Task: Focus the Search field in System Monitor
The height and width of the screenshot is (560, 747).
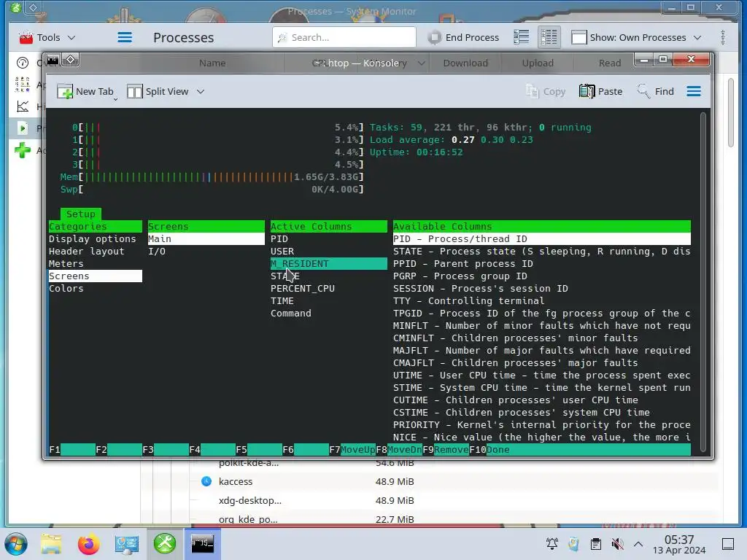Action: pyautogui.click(x=344, y=37)
